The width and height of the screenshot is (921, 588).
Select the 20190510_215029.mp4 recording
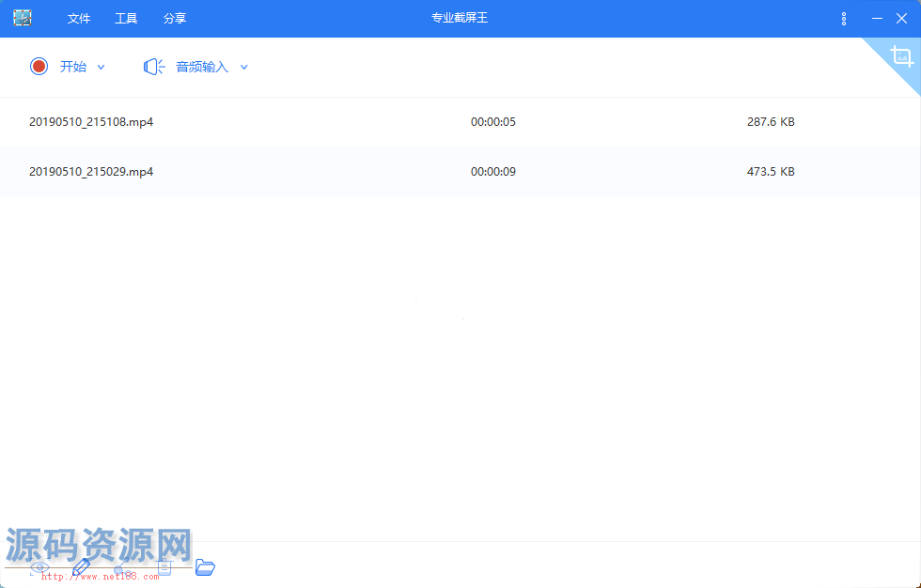point(91,172)
